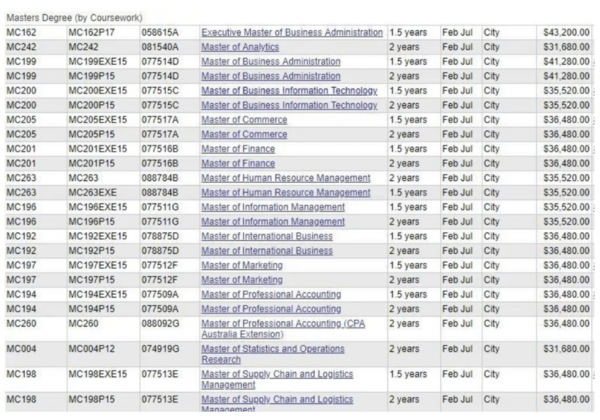Open the 1.5-year Master of Commerce link
600x420 pixels.
pyautogui.click(x=244, y=120)
